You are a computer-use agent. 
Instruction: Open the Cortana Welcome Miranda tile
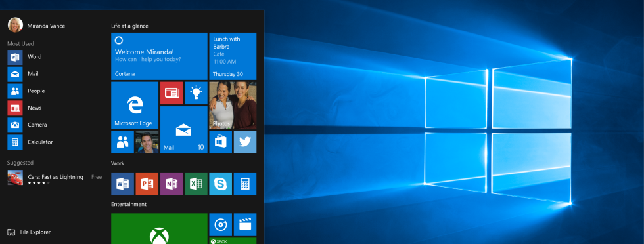[159, 56]
